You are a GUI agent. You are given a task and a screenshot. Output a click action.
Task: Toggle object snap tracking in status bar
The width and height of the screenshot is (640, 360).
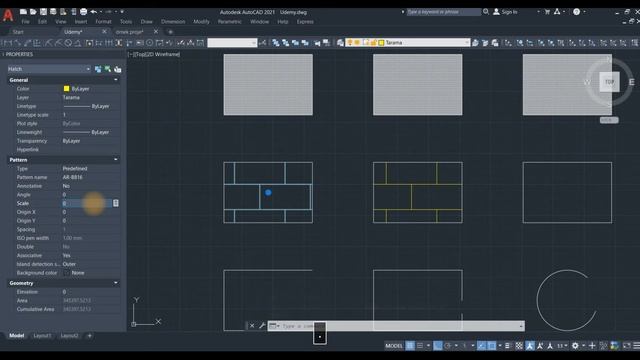[x=482, y=346]
